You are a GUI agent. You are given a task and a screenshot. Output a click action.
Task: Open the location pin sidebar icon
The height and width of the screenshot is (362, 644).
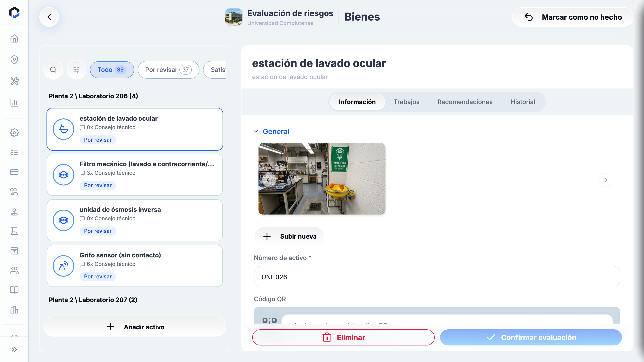(x=14, y=60)
